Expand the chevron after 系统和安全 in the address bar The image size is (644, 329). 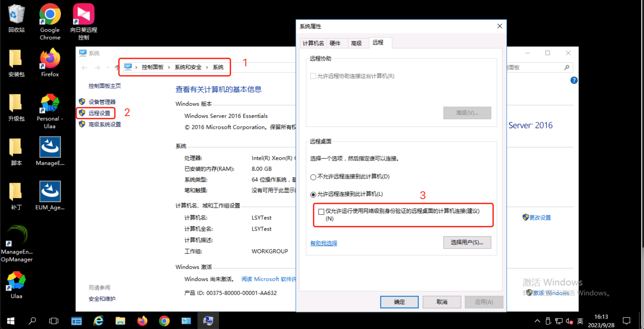pos(207,67)
